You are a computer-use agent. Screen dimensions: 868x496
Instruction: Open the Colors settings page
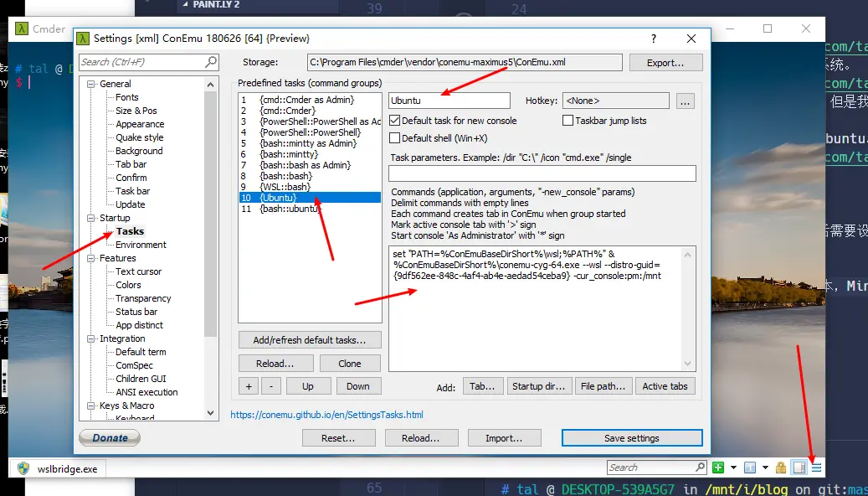pyautogui.click(x=128, y=285)
